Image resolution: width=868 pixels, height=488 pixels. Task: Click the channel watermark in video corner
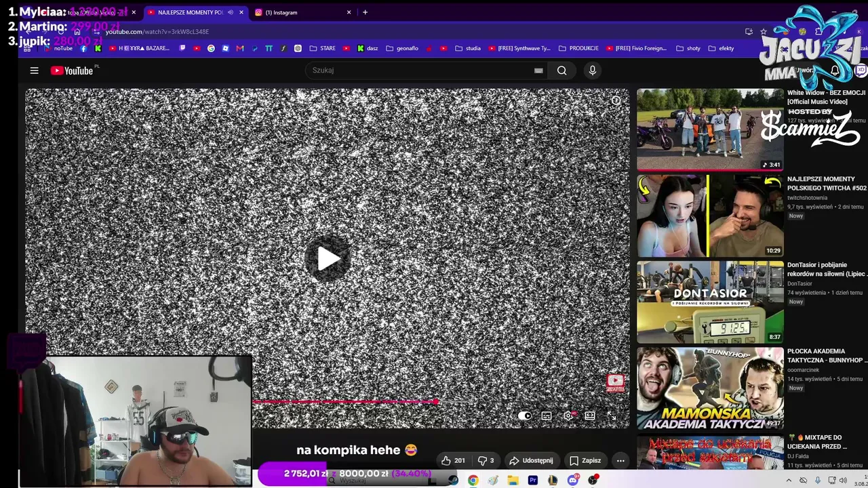tap(615, 384)
